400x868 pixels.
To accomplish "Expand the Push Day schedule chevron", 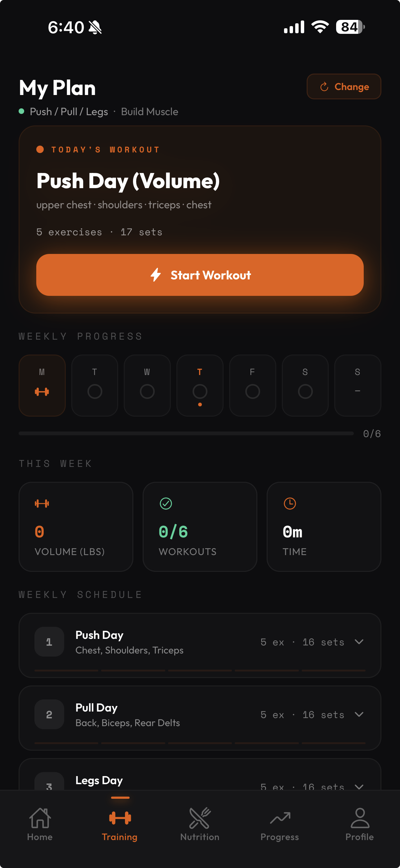I will [x=359, y=642].
